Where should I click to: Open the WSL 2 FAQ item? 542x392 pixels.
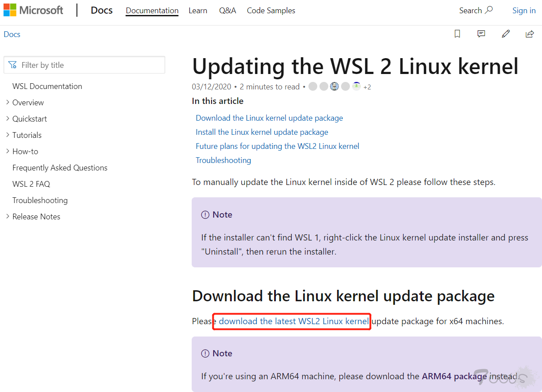31,184
